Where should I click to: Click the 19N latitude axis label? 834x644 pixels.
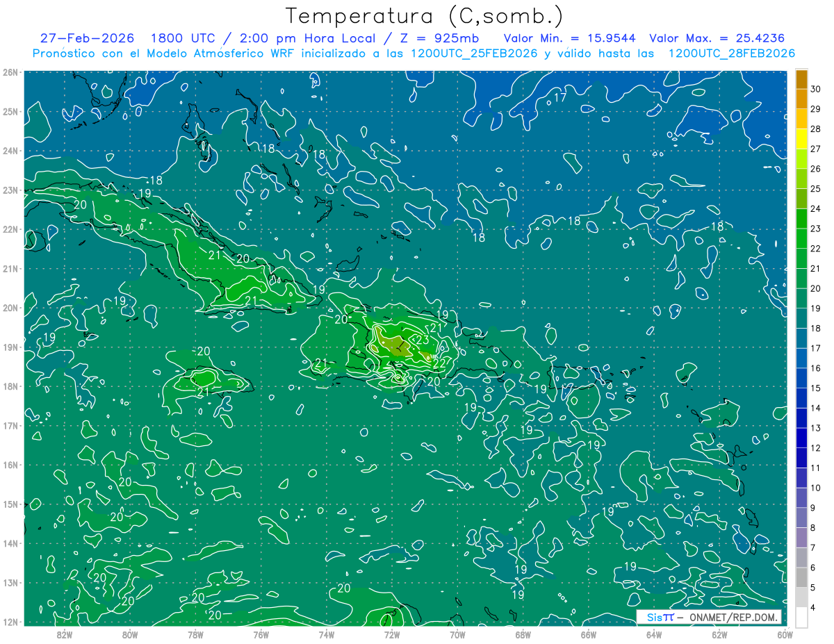click(10, 347)
